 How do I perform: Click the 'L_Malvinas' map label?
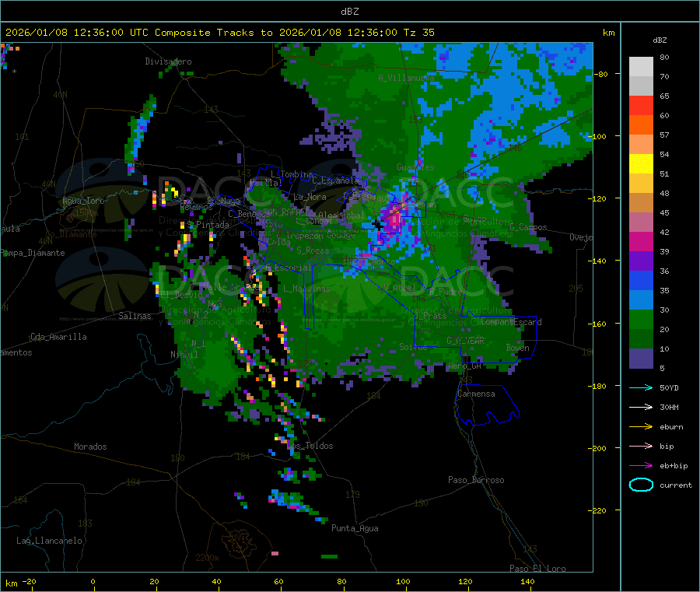306,289
